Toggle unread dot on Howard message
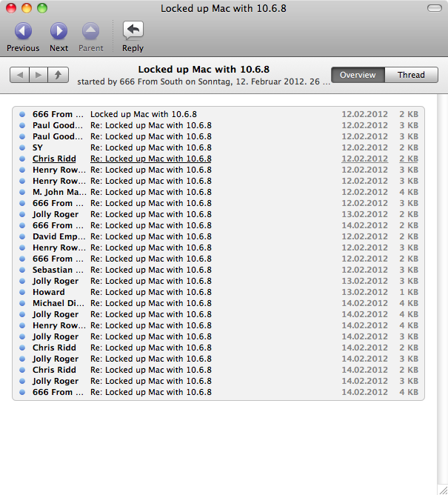 [x=22, y=292]
